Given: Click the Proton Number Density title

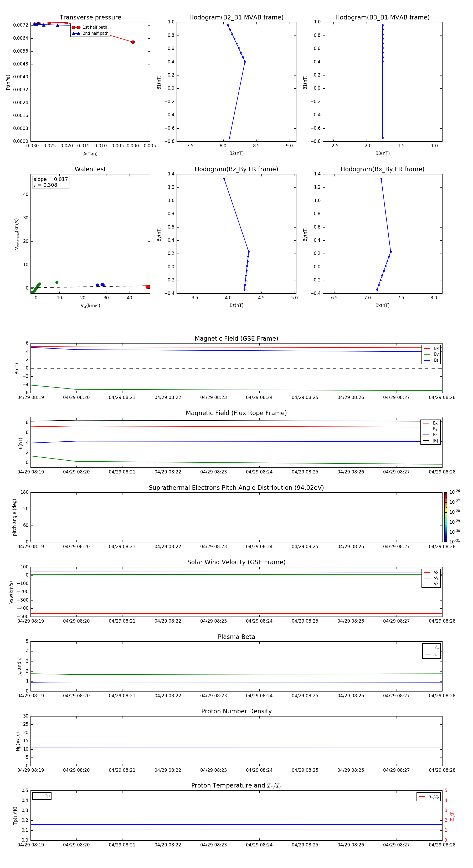Looking at the screenshot, I should point(236,711).
